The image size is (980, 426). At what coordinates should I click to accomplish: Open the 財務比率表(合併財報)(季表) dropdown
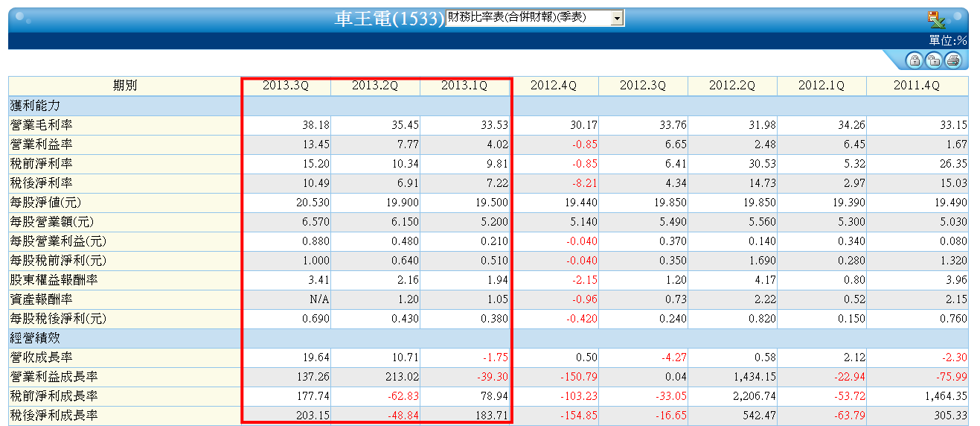click(534, 19)
